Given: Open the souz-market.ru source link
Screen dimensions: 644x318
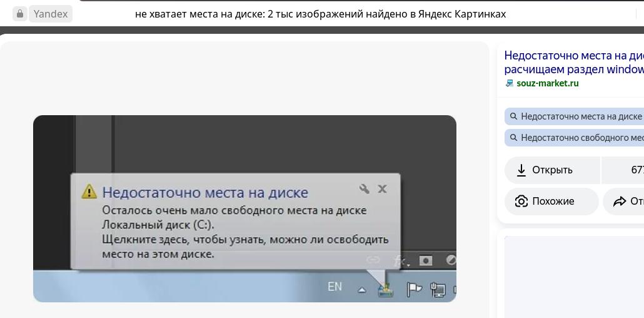Looking at the screenshot, I should (x=548, y=83).
